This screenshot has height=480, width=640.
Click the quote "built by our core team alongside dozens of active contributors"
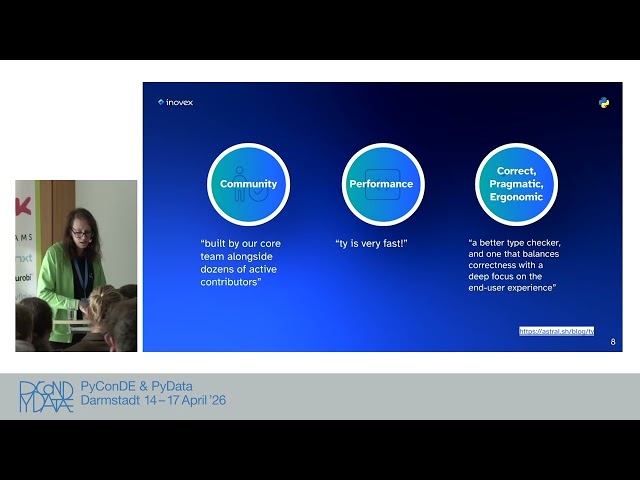click(x=240, y=262)
